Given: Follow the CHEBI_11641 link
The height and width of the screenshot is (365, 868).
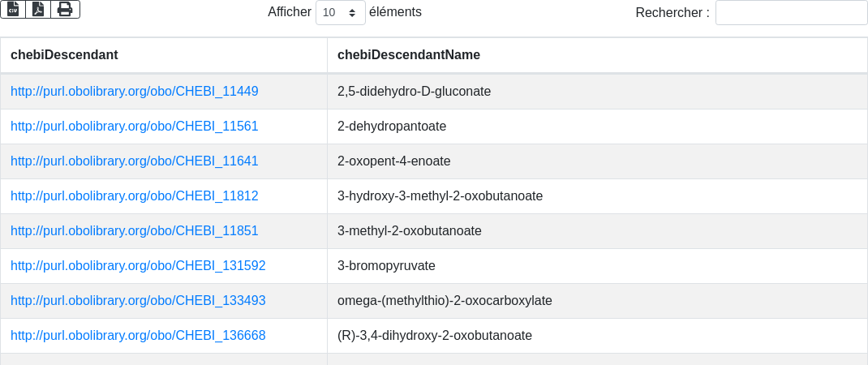Looking at the screenshot, I should [x=135, y=161].
